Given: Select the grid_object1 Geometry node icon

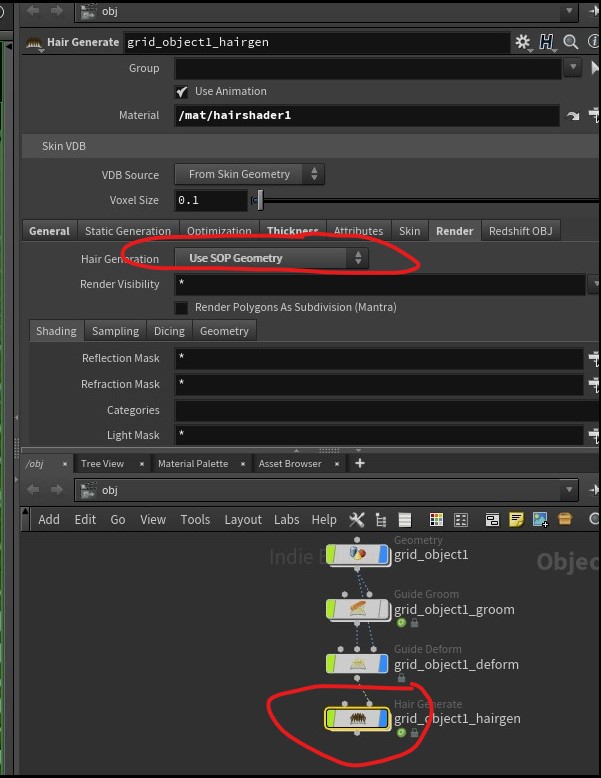Looking at the screenshot, I should (x=357, y=554).
